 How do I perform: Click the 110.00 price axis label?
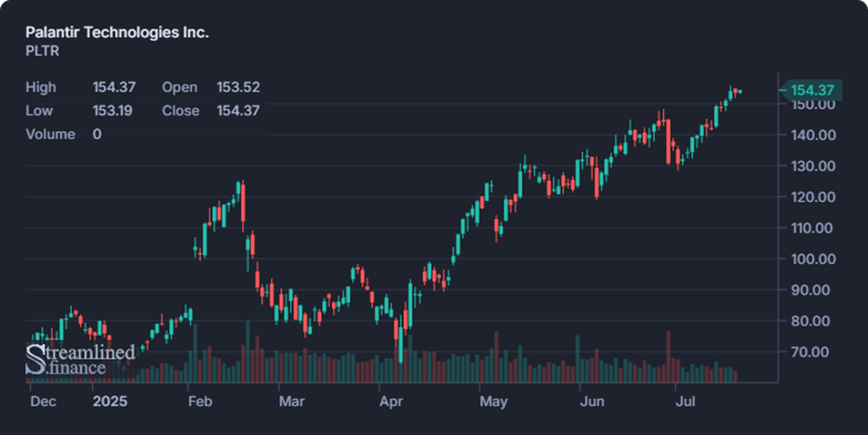click(812, 228)
